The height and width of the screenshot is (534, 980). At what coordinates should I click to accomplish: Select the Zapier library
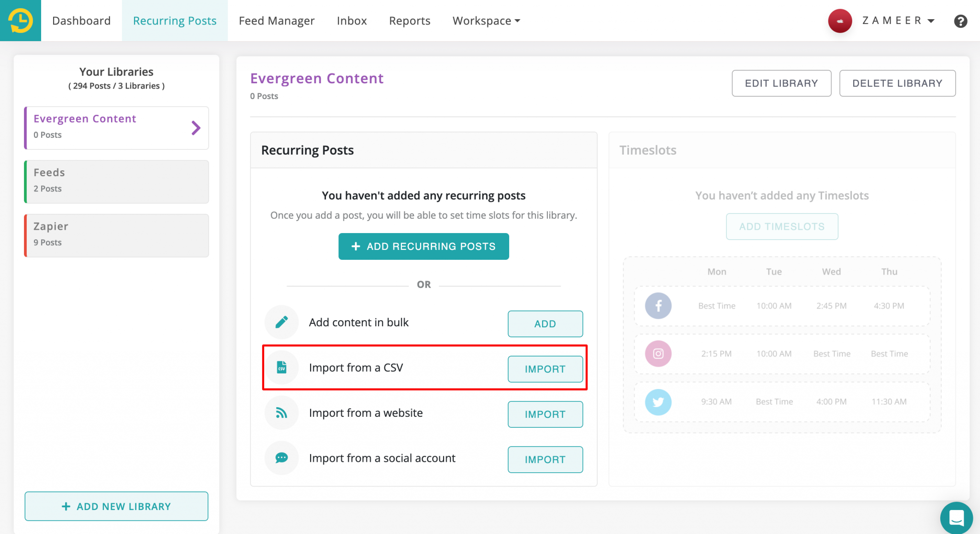pyautogui.click(x=117, y=235)
